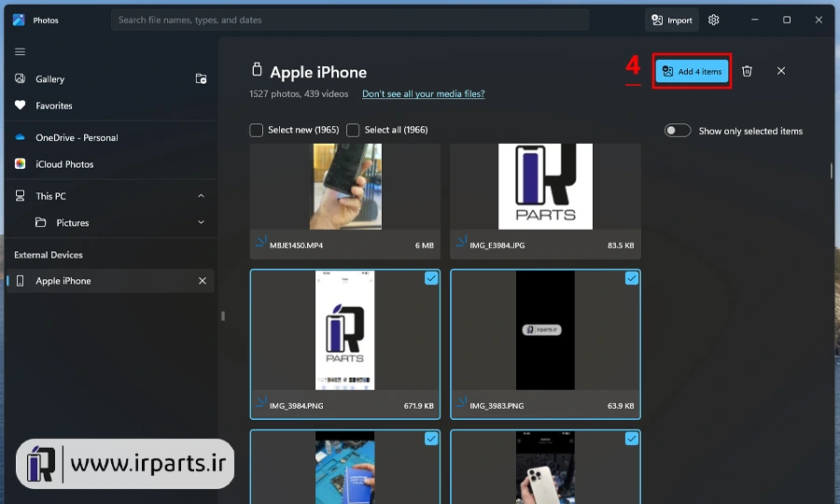
Task: Open OneDrive - Personal
Action: click(77, 137)
